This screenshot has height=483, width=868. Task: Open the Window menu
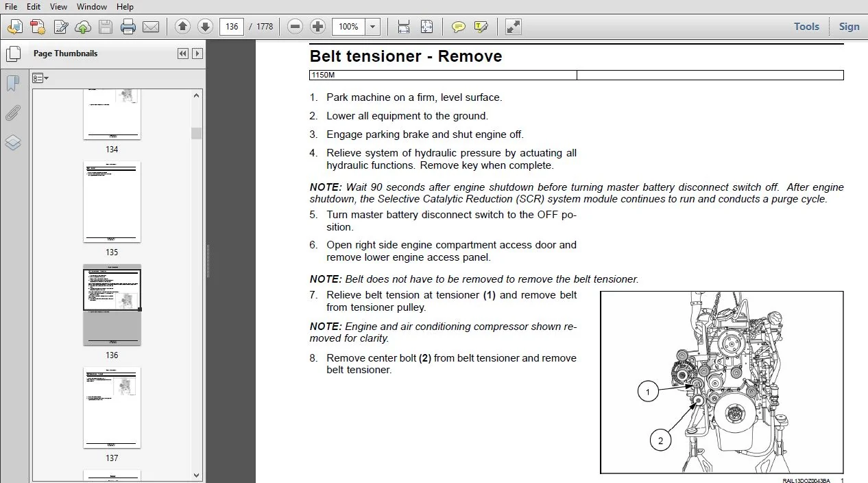pos(91,6)
